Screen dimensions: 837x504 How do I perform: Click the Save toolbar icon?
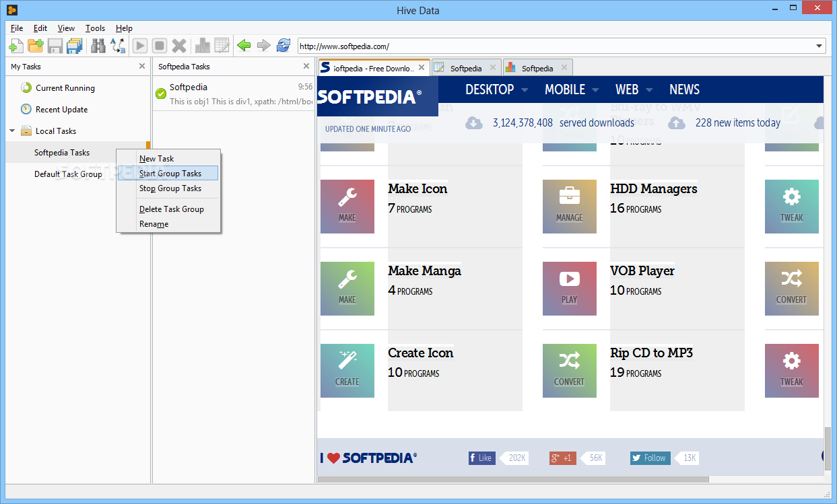click(x=55, y=46)
